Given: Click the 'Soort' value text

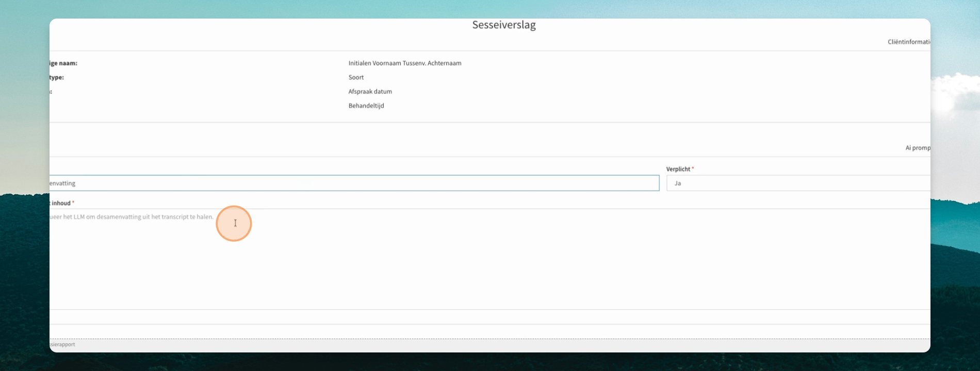Looking at the screenshot, I should pos(356,77).
